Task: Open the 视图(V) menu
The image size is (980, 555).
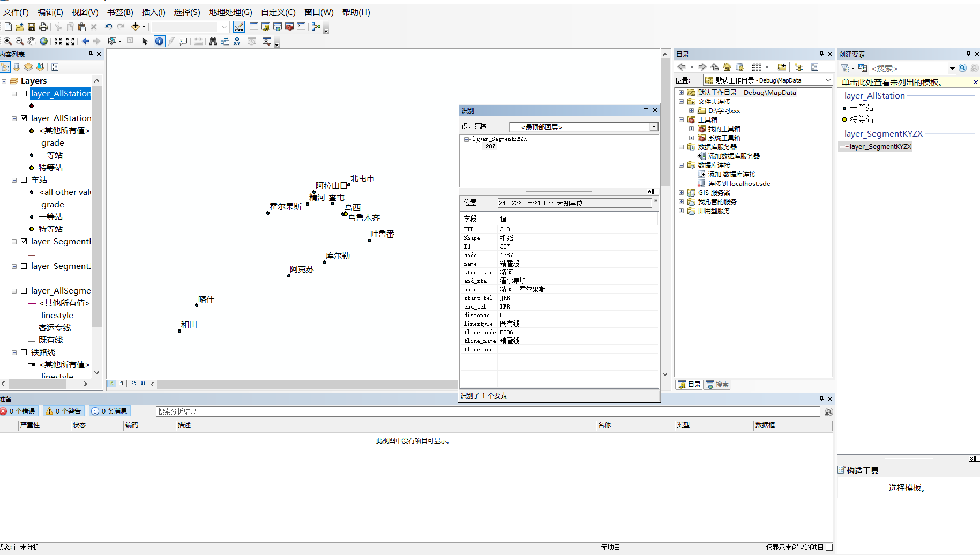Action: 84,12
